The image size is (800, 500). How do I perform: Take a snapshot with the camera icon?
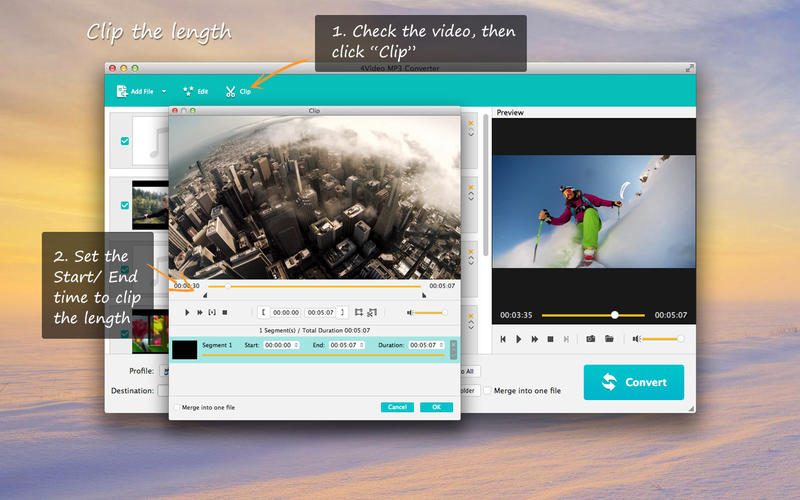click(591, 339)
